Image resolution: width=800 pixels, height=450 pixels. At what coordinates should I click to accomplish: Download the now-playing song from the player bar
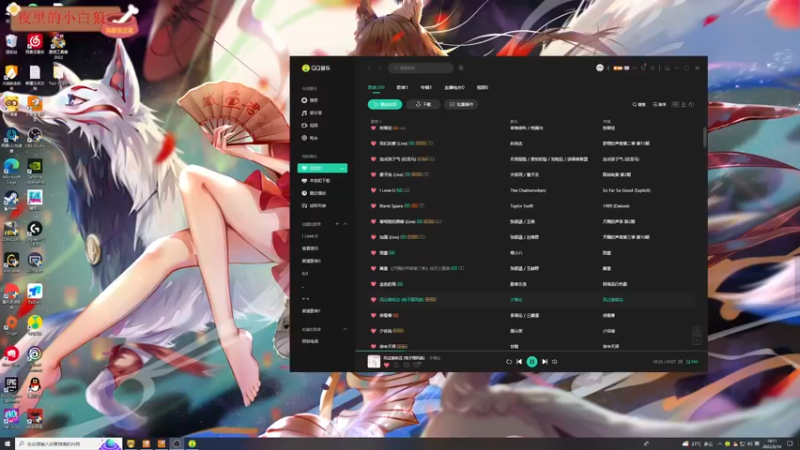tap(396, 365)
